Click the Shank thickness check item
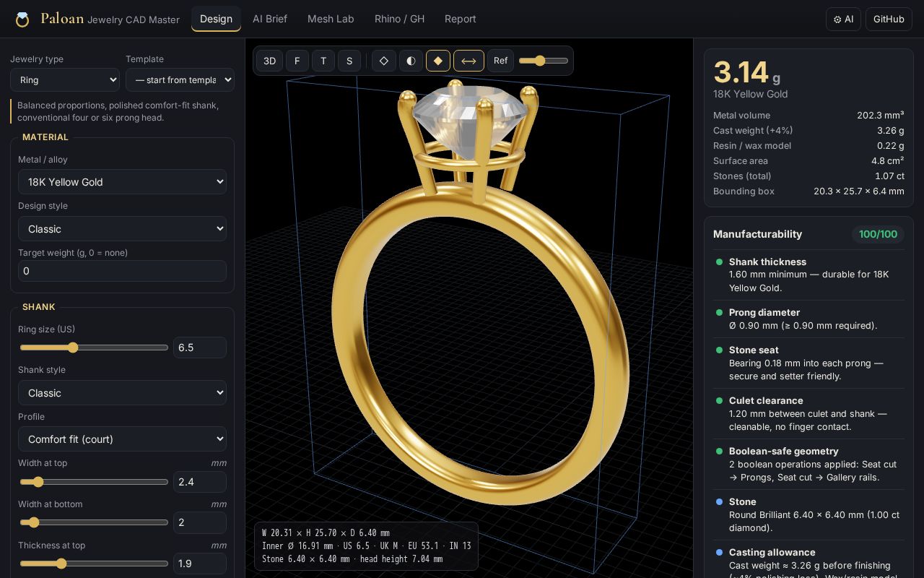924x578 pixels. click(808, 275)
